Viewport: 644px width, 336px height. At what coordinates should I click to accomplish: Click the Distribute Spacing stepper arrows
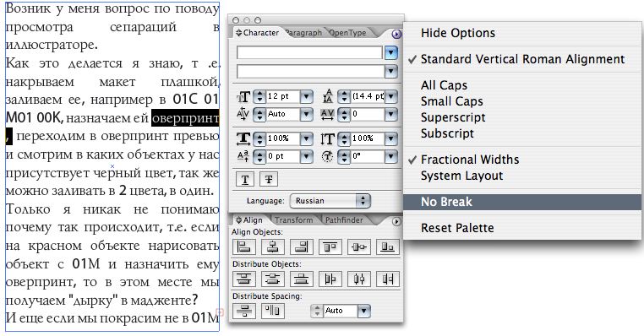click(x=317, y=311)
